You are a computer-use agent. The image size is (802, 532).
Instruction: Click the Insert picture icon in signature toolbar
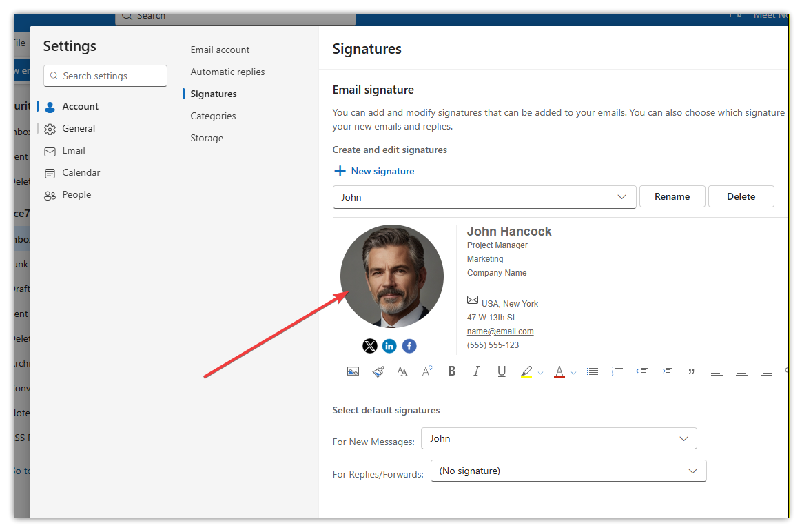(x=353, y=371)
